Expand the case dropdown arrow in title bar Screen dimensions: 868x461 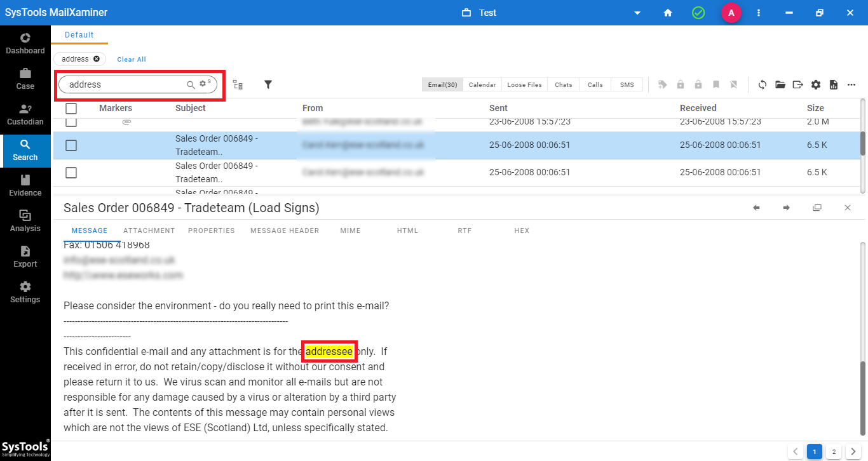click(x=637, y=13)
